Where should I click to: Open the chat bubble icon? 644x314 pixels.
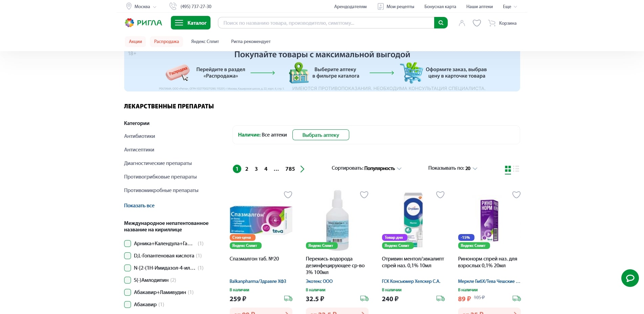tap(630, 278)
